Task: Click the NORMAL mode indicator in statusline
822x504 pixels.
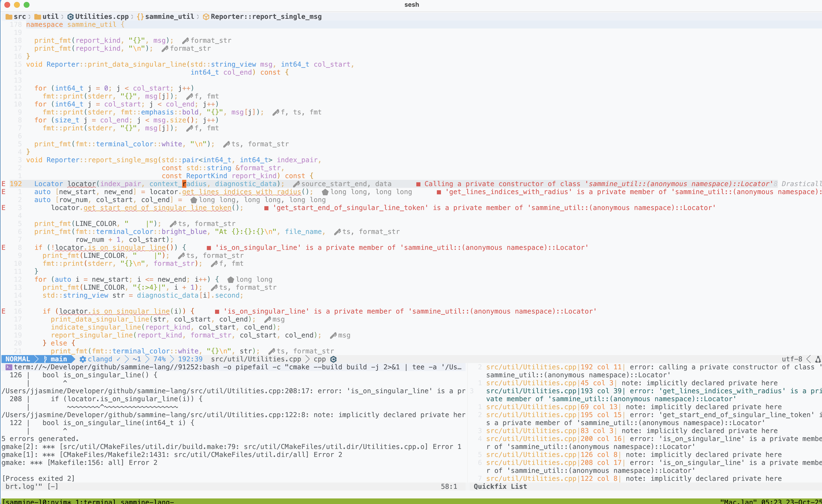Action: click(18, 359)
